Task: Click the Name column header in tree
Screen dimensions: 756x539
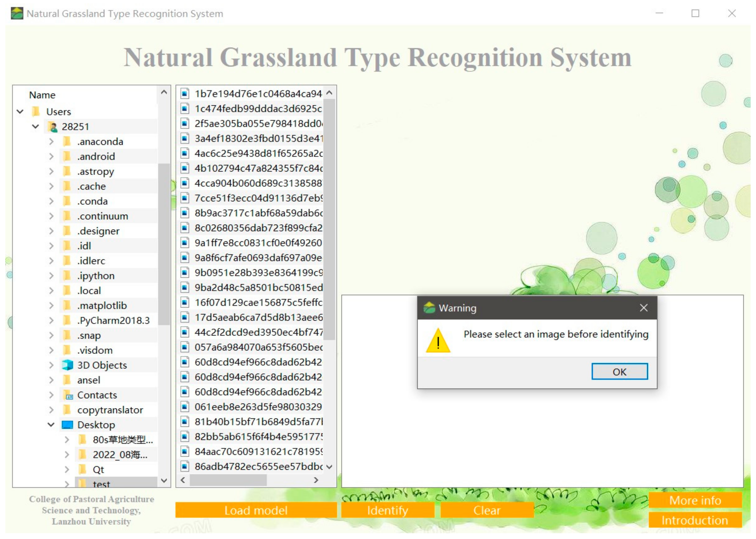Action: (x=42, y=95)
